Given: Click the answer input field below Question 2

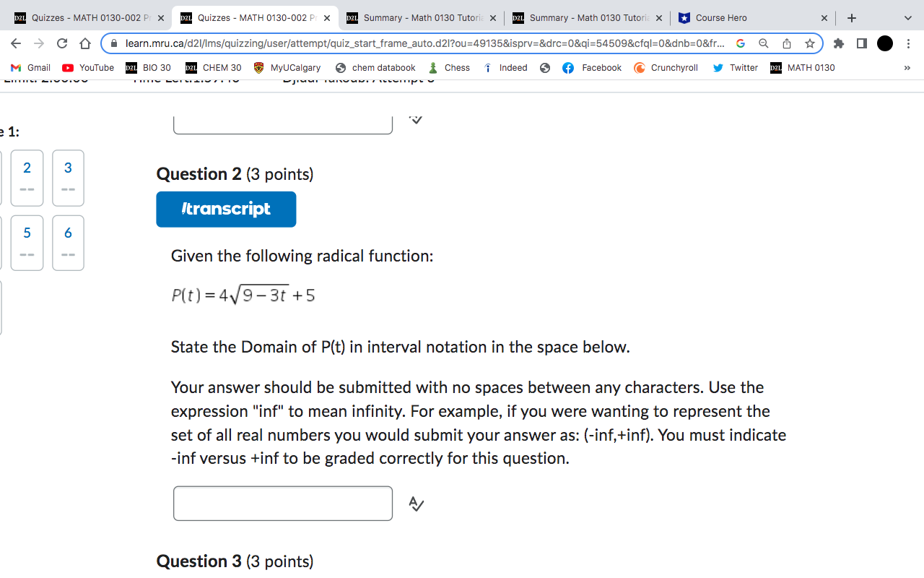Looking at the screenshot, I should [x=282, y=504].
